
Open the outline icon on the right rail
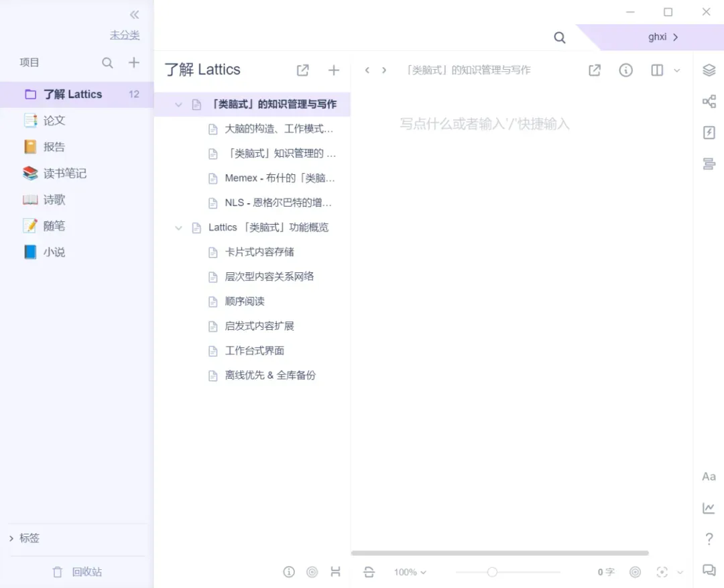[x=709, y=164]
